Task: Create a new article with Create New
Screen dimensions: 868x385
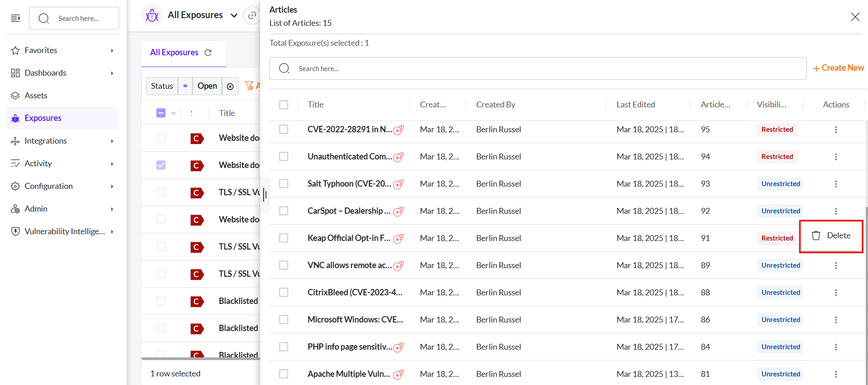Action: [x=839, y=68]
